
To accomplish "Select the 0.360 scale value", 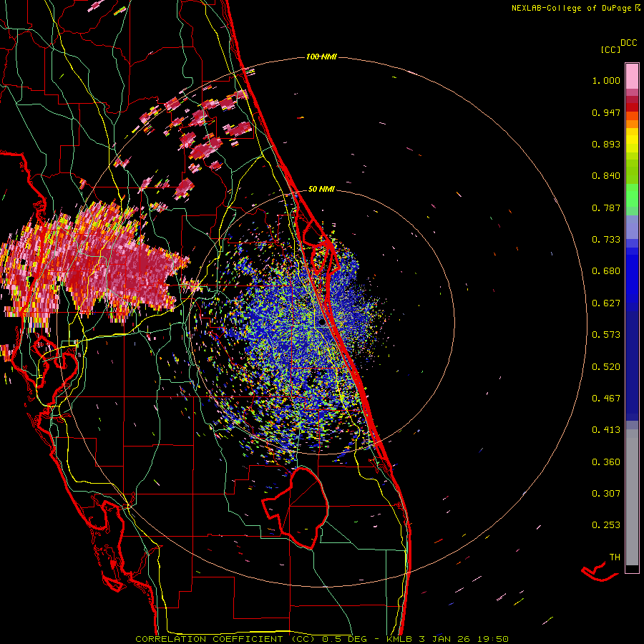I will tap(606, 462).
